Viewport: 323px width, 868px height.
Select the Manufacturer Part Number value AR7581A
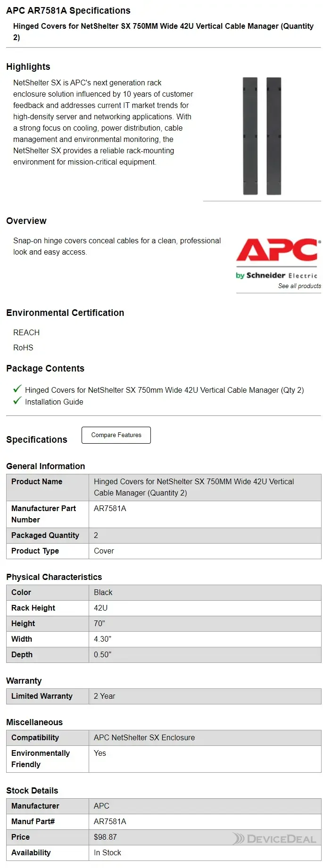[x=110, y=508]
